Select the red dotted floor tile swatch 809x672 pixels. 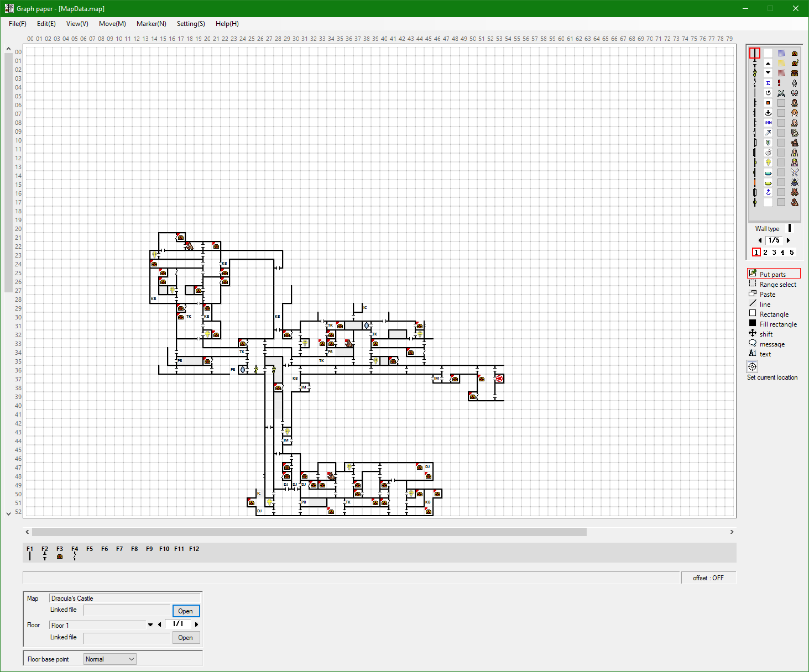click(x=781, y=73)
